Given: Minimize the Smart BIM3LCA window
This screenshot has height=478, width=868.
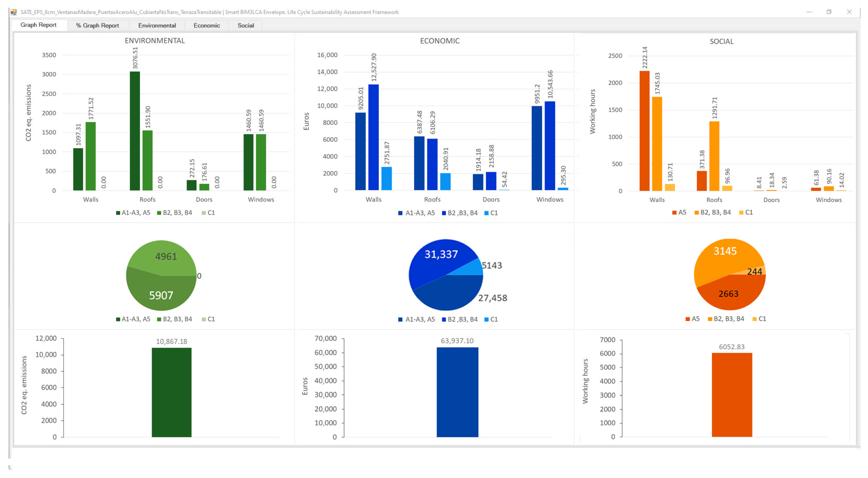Looking at the screenshot, I should point(809,12).
